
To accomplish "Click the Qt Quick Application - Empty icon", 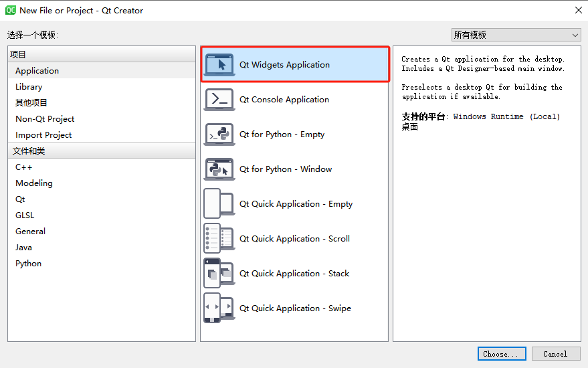I will (219, 203).
